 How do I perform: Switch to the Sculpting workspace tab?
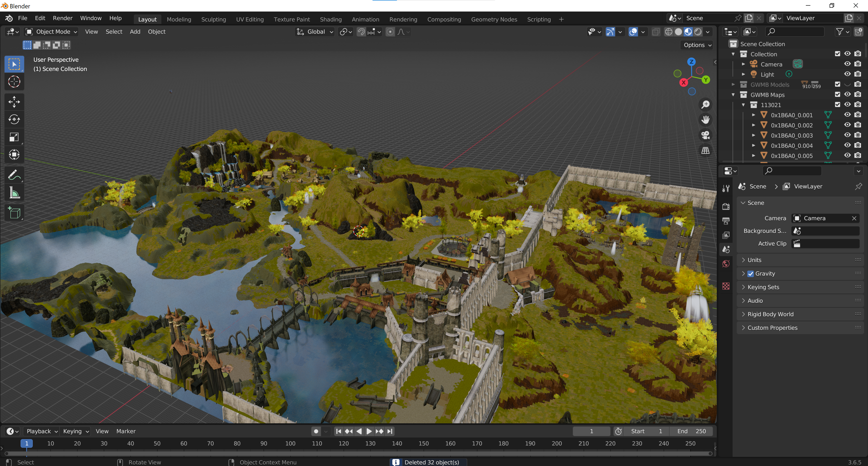coord(213,19)
